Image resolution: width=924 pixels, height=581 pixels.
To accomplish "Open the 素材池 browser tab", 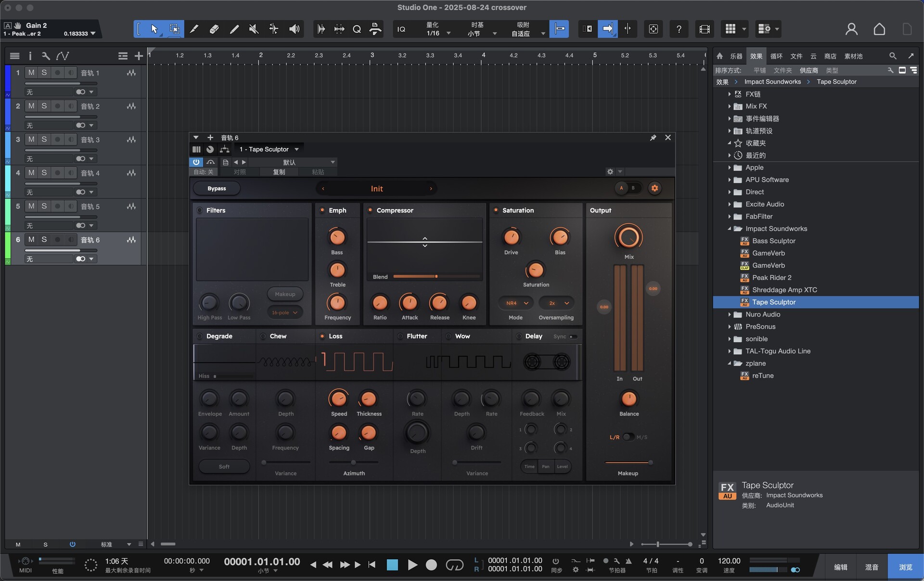I will pyautogui.click(x=853, y=56).
